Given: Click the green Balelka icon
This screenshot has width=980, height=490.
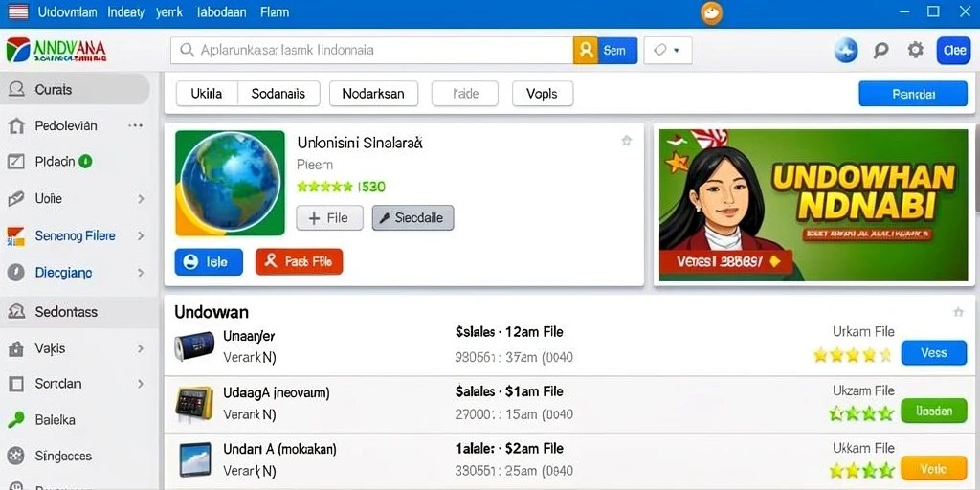Looking at the screenshot, I should (x=15, y=419).
